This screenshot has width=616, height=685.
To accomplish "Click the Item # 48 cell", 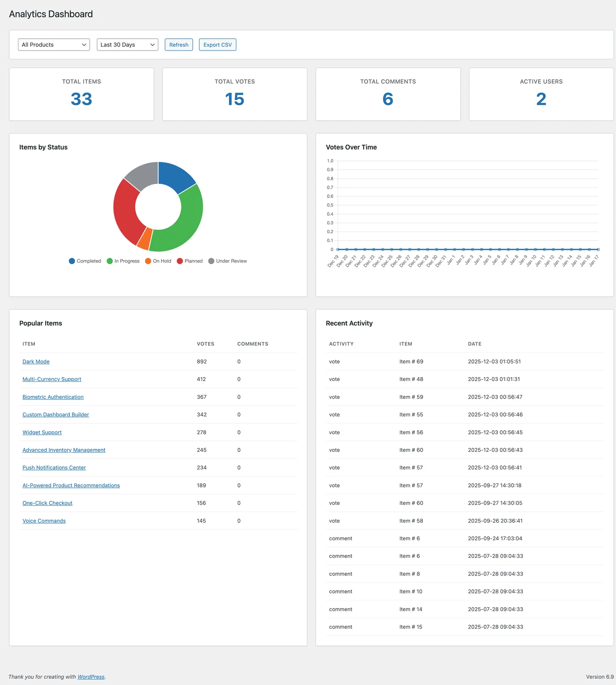I will tap(411, 379).
